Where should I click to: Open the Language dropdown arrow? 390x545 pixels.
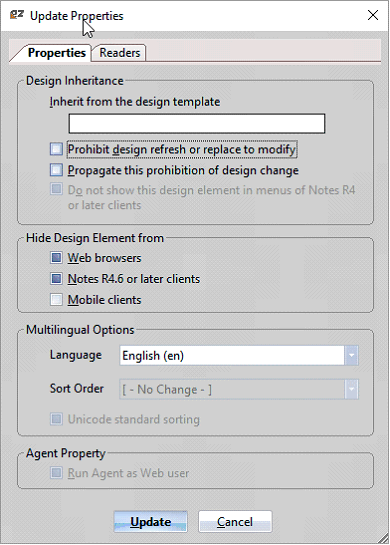coord(351,355)
